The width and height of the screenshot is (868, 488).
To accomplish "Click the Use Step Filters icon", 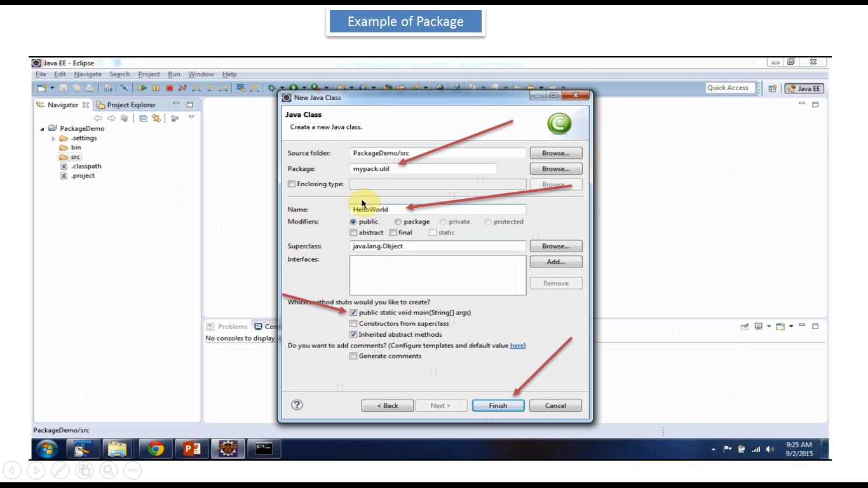I will pos(254,88).
